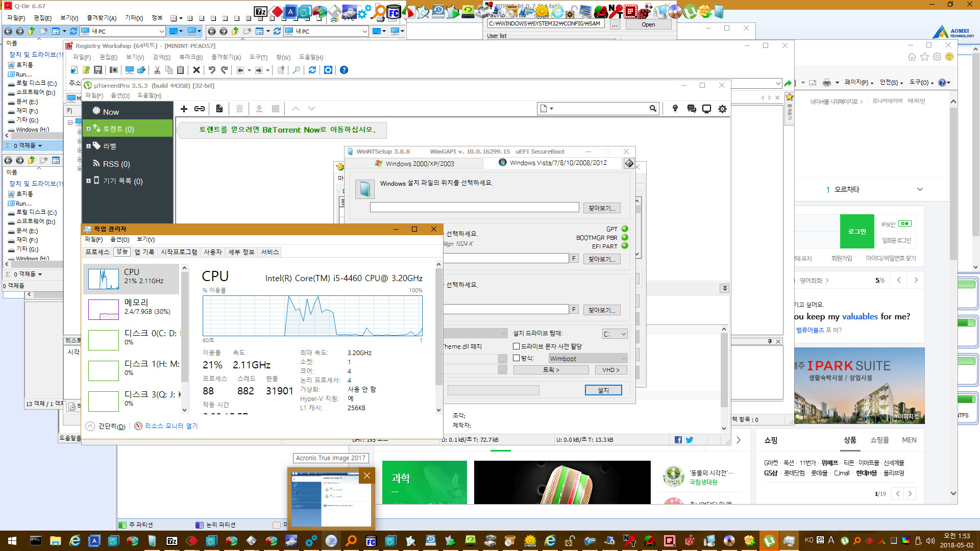
Task: Click 로그인 green button on Naver
Action: pos(857,231)
